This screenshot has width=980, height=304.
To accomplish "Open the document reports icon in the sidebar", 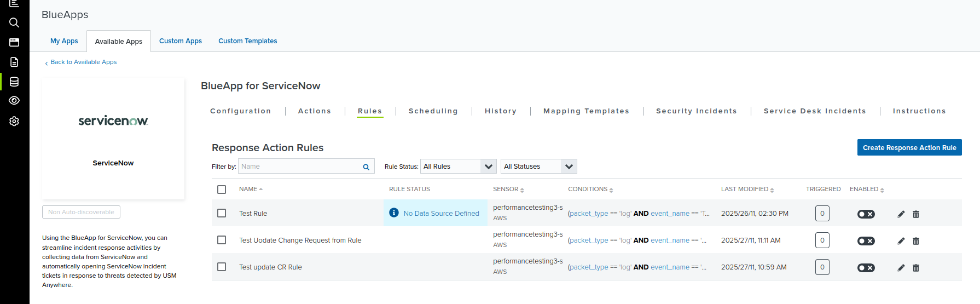I will (x=14, y=62).
